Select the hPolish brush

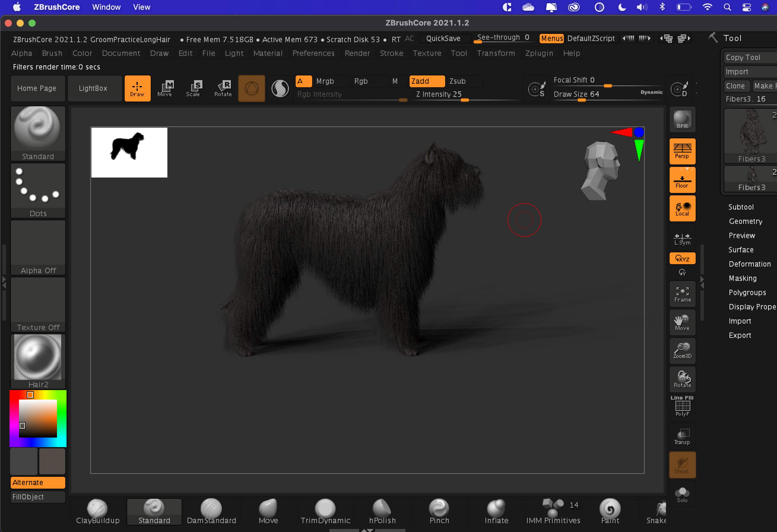(x=382, y=511)
